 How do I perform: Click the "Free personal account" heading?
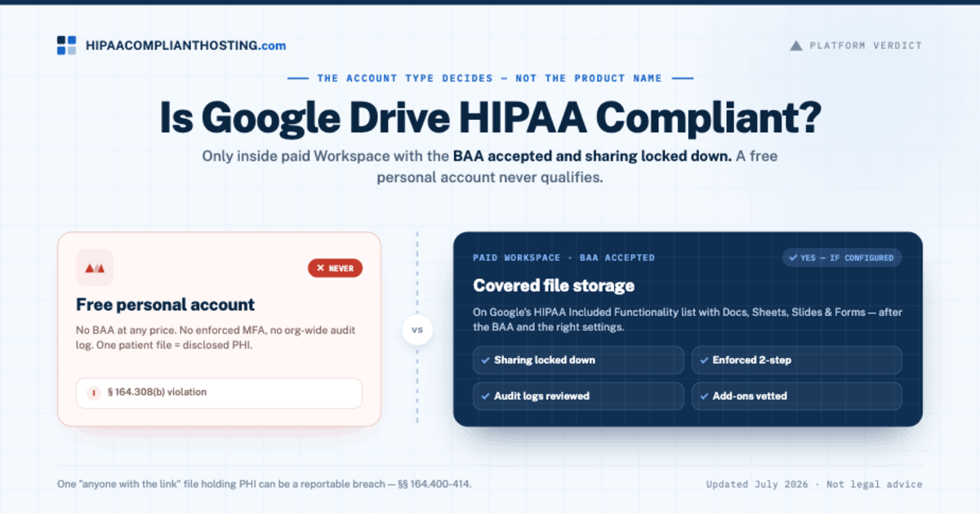click(x=166, y=304)
